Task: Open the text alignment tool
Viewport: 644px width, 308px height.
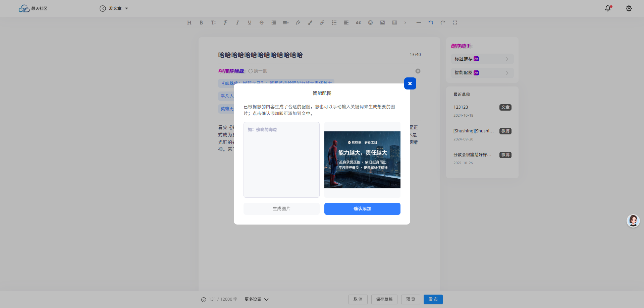Action: 346,22
